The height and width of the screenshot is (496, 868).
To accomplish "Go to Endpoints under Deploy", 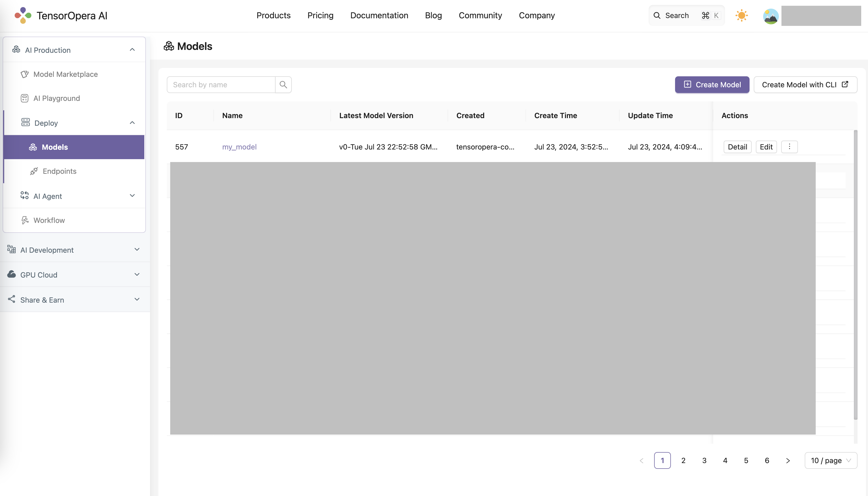I will click(x=59, y=171).
